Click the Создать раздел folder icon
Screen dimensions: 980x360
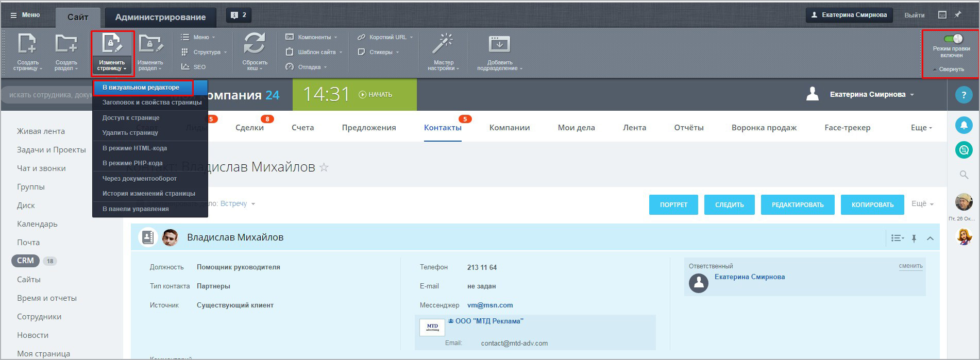(x=66, y=43)
